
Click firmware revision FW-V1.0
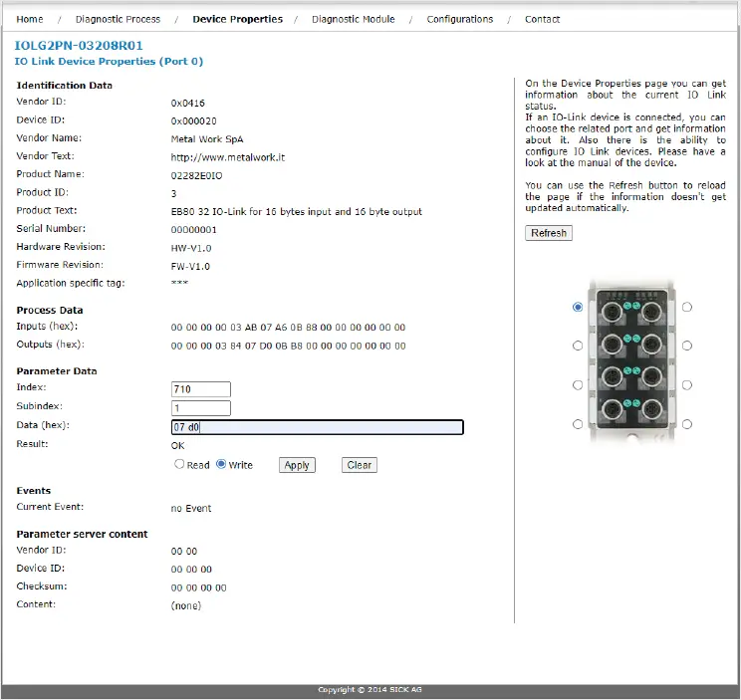[190, 267]
